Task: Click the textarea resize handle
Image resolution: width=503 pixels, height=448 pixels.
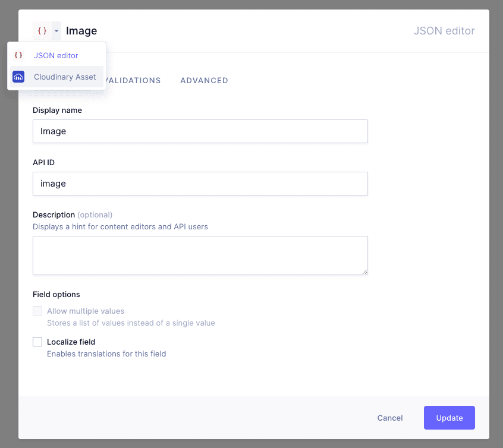Action: tap(364, 271)
